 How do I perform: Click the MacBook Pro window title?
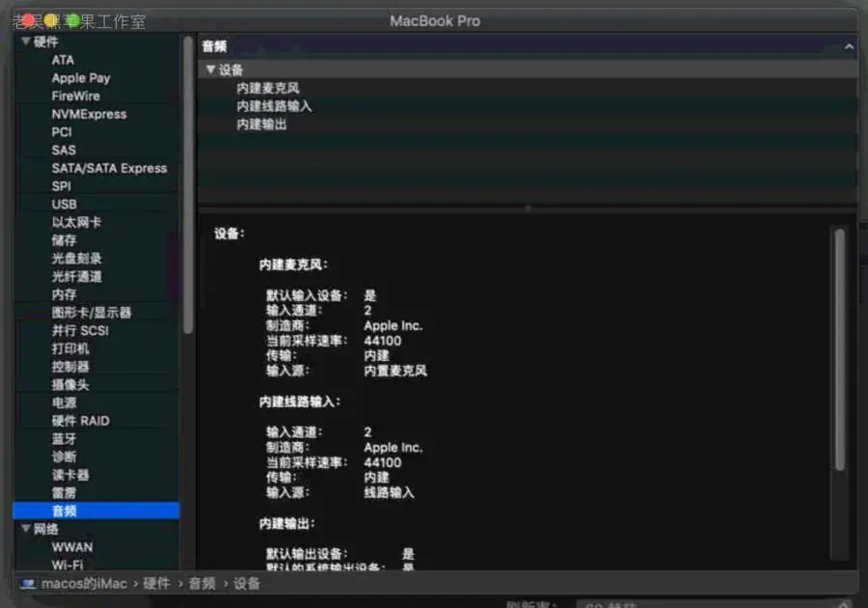pyautogui.click(x=435, y=21)
